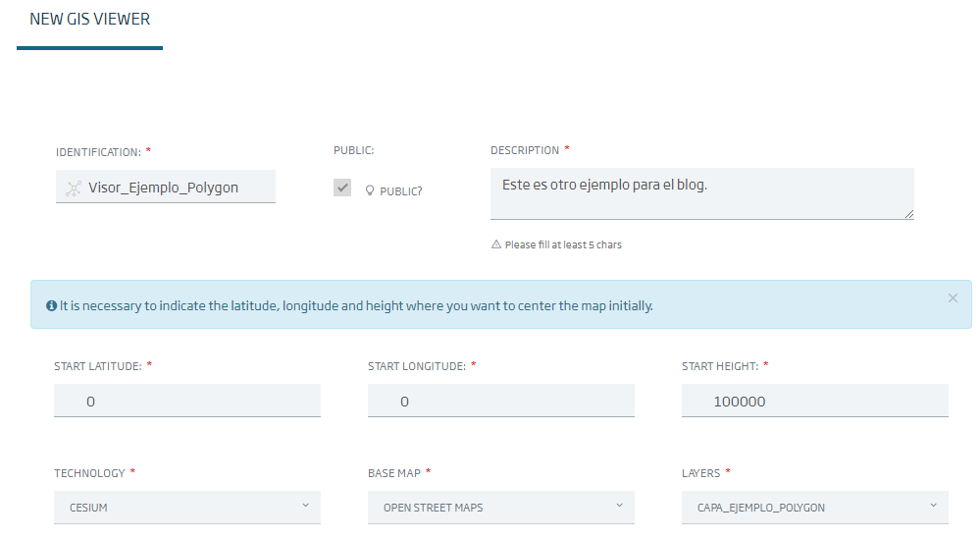Click the Start Latitude input field
The image size is (980, 539).
pyautogui.click(x=186, y=401)
